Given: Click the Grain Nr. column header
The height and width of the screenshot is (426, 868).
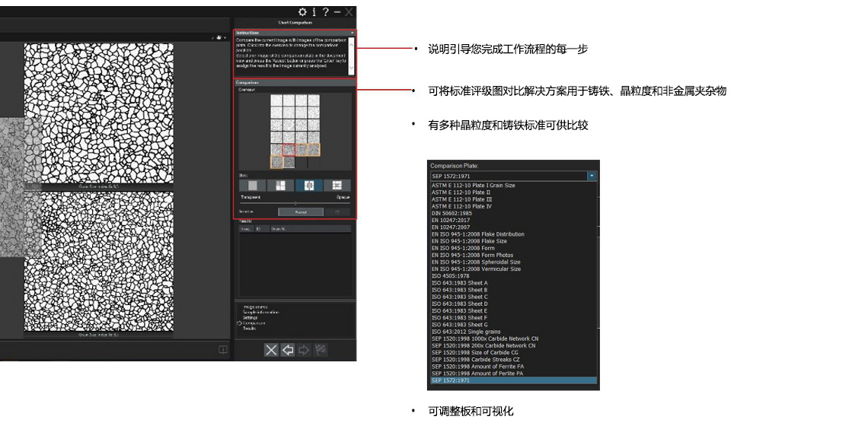Looking at the screenshot, I should (310, 228).
